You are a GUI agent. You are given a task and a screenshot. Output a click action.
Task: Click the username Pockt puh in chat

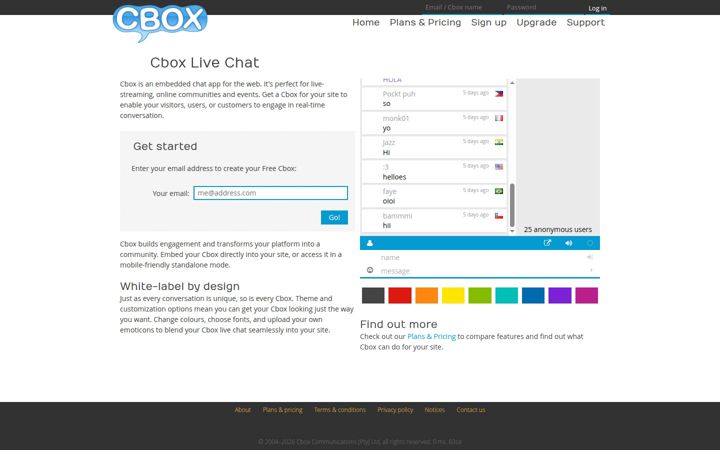coord(399,94)
